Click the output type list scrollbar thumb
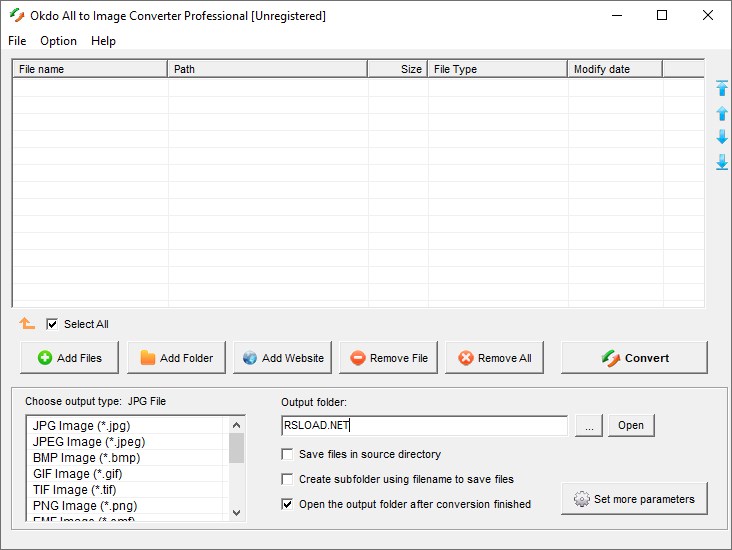This screenshot has height=550, width=732. coord(236,448)
